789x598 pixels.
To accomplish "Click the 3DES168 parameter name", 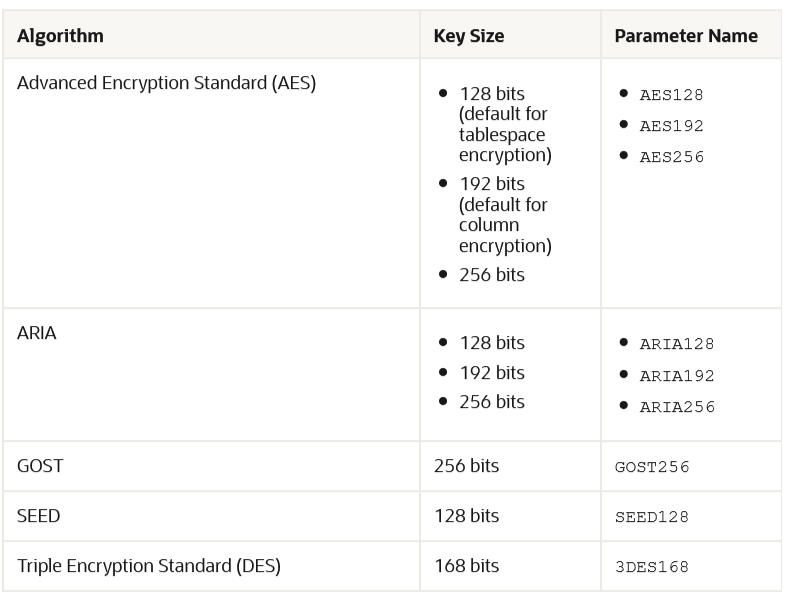I will (652, 567).
